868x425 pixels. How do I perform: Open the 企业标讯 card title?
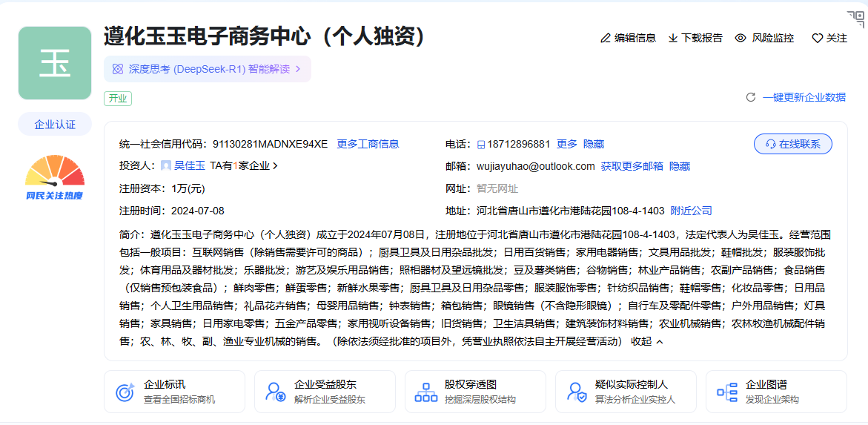pos(165,384)
